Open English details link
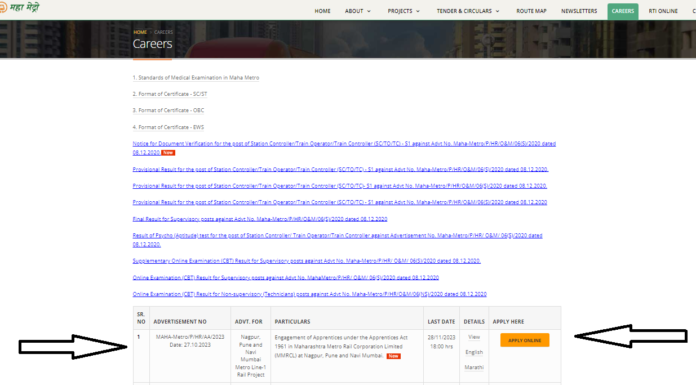This screenshot has width=696, height=385. [x=474, y=352]
